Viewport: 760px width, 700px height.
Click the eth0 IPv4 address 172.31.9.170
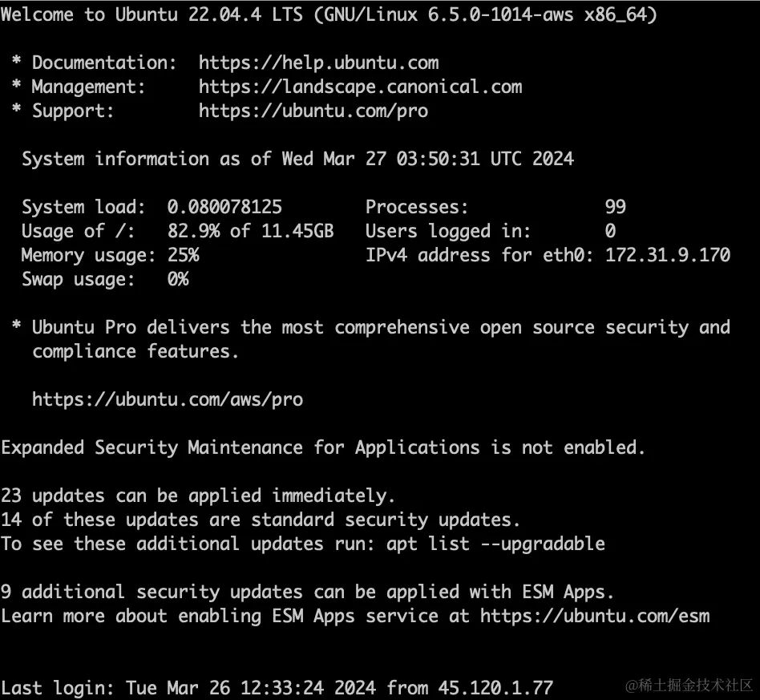coord(668,255)
